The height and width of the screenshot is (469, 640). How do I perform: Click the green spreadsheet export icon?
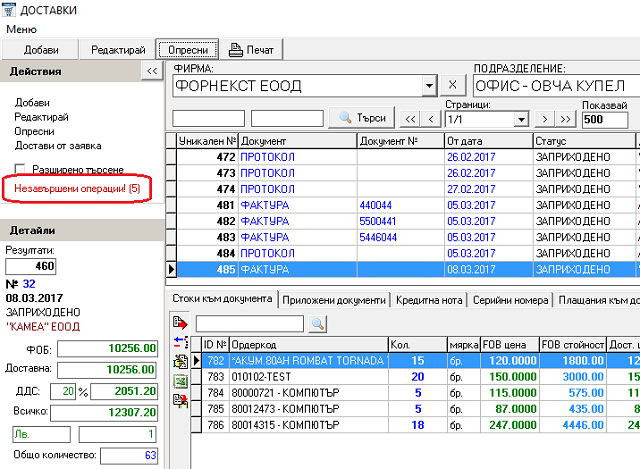pyautogui.click(x=180, y=381)
